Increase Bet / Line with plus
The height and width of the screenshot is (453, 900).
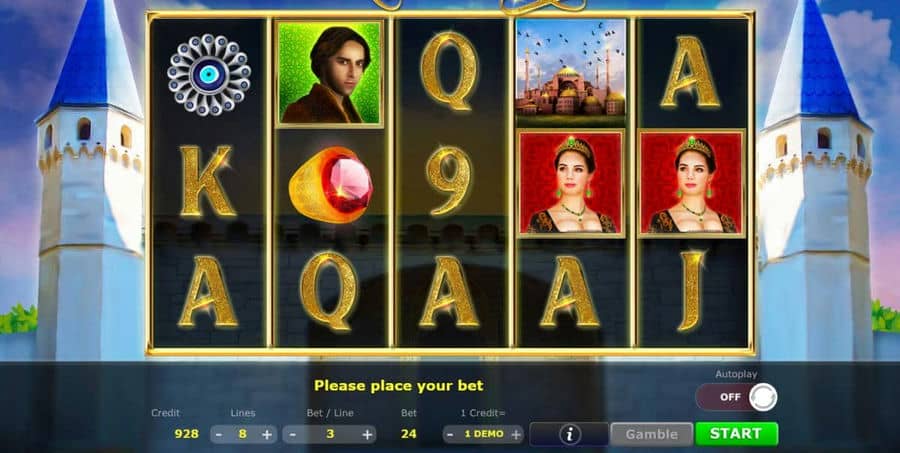click(367, 434)
